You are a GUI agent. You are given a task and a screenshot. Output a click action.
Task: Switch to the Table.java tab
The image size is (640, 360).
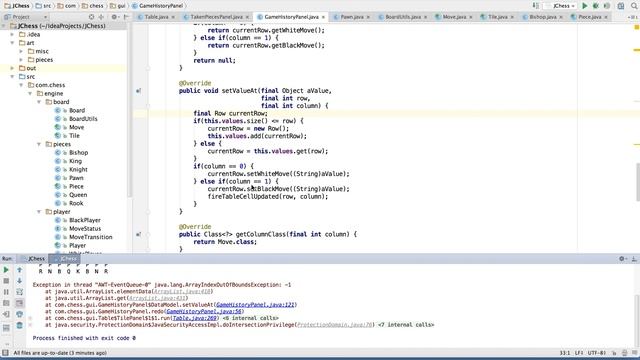point(156,17)
